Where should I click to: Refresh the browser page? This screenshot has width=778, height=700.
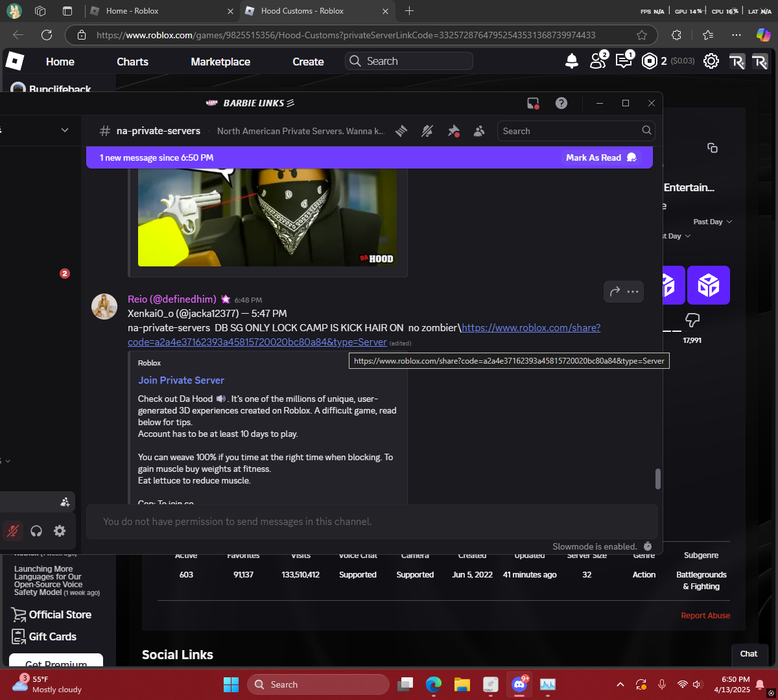[47, 35]
